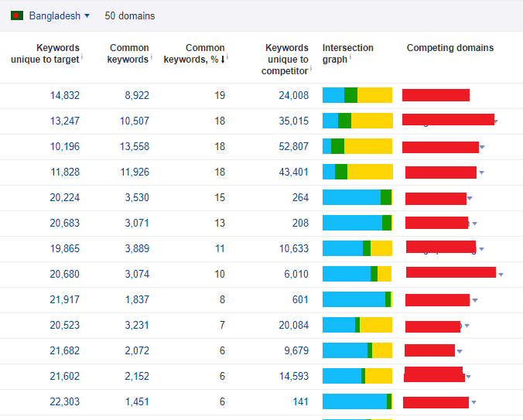Click info icon next to Common keywords, %
This screenshot has width=523, height=420.
pyautogui.click(x=227, y=56)
